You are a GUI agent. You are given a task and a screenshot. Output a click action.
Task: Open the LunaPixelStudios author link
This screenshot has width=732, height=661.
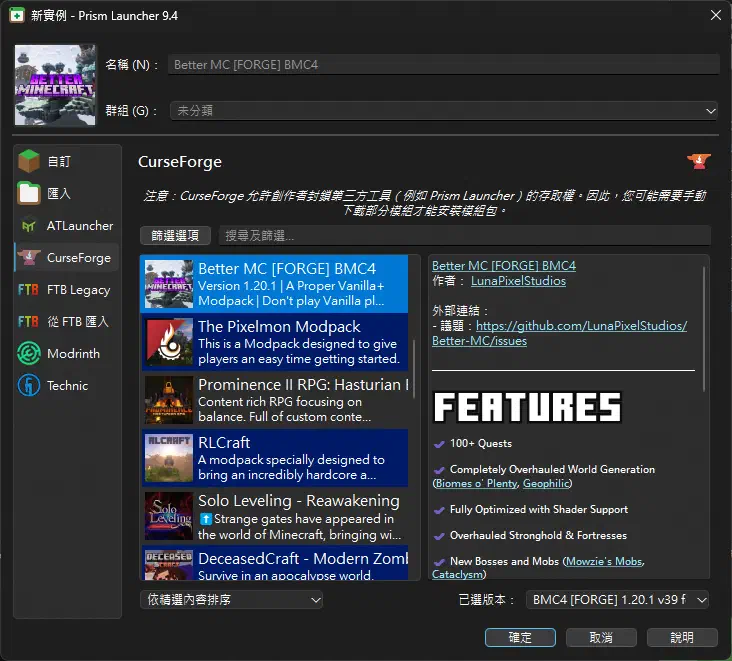click(518, 281)
